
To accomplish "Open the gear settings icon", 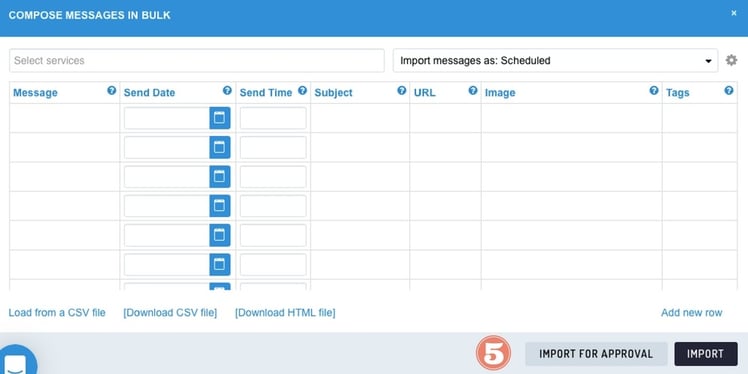I will pyautogui.click(x=731, y=61).
